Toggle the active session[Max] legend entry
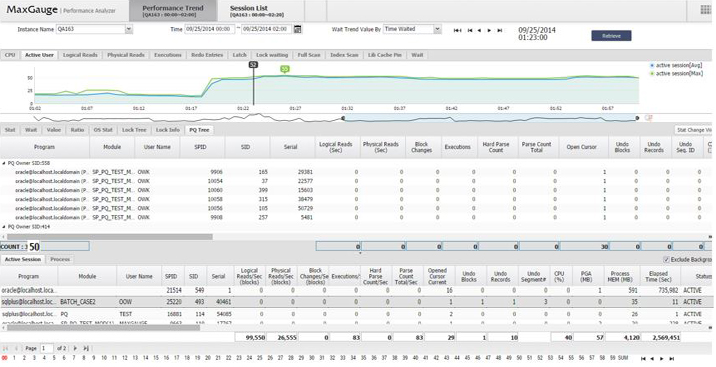The width and height of the screenshot is (716, 367). [676, 73]
